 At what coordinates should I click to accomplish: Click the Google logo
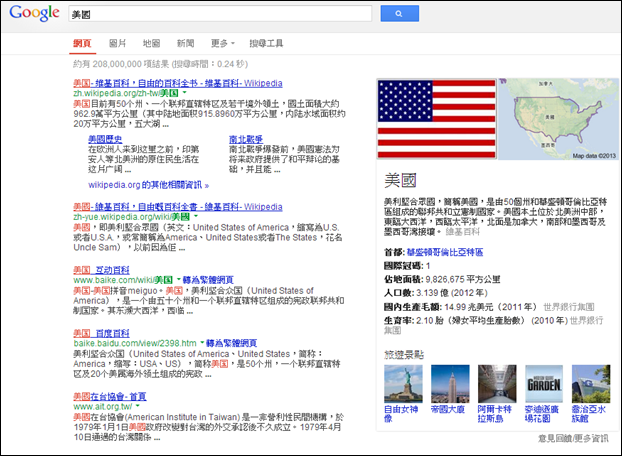tap(35, 13)
